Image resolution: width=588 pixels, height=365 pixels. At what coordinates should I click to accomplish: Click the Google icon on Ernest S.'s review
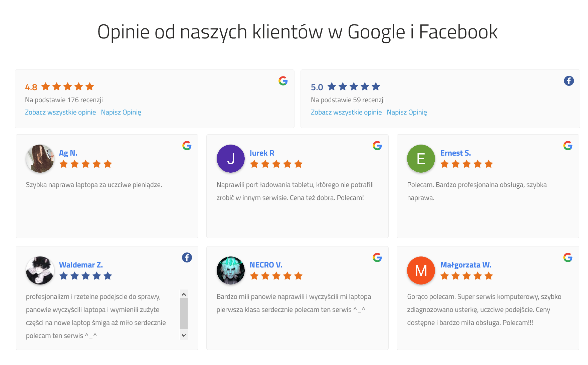[568, 146]
